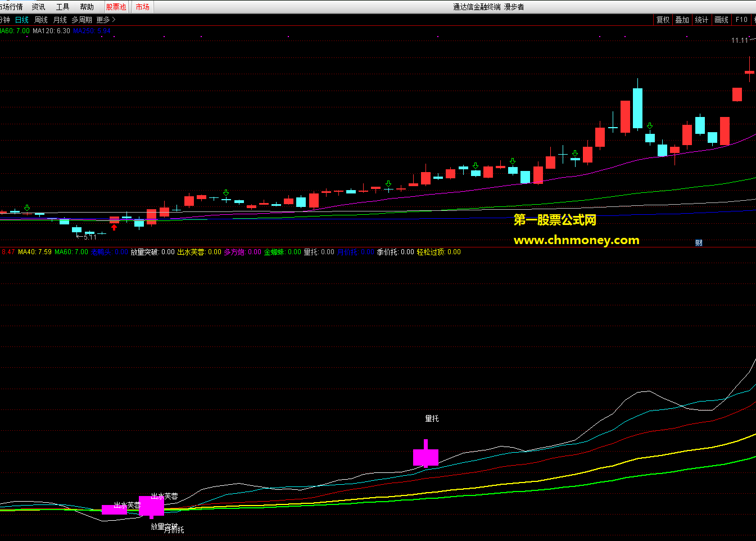Open the 市场行情 menu

[11, 7]
